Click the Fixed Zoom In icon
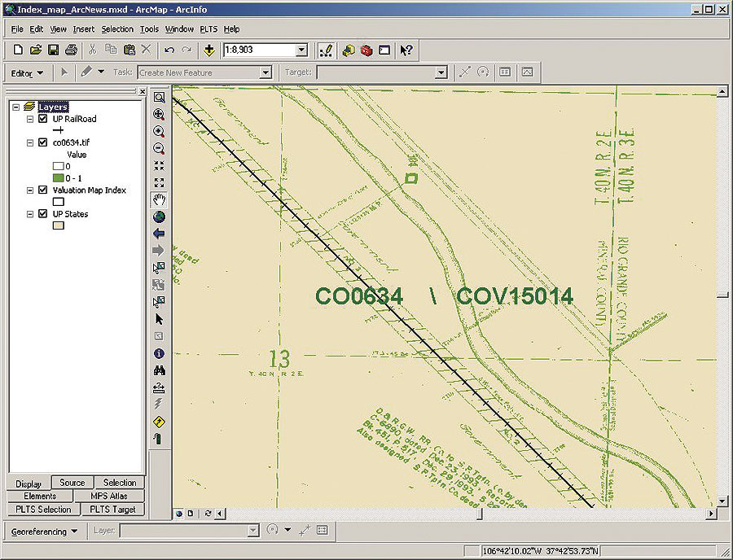 [x=159, y=166]
